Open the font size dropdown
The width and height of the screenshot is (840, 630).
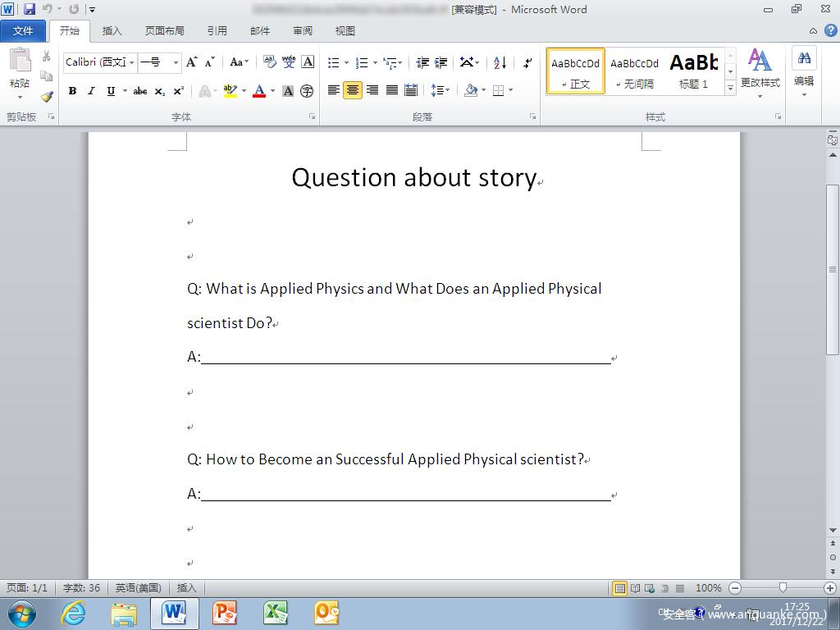pos(176,62)
